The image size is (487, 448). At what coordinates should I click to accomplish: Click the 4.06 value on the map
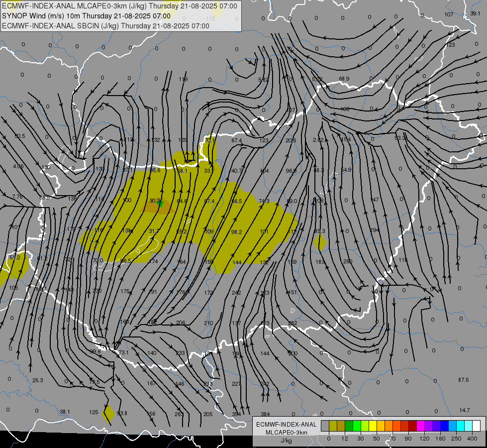pyautogui.click(x=18, y=166)
